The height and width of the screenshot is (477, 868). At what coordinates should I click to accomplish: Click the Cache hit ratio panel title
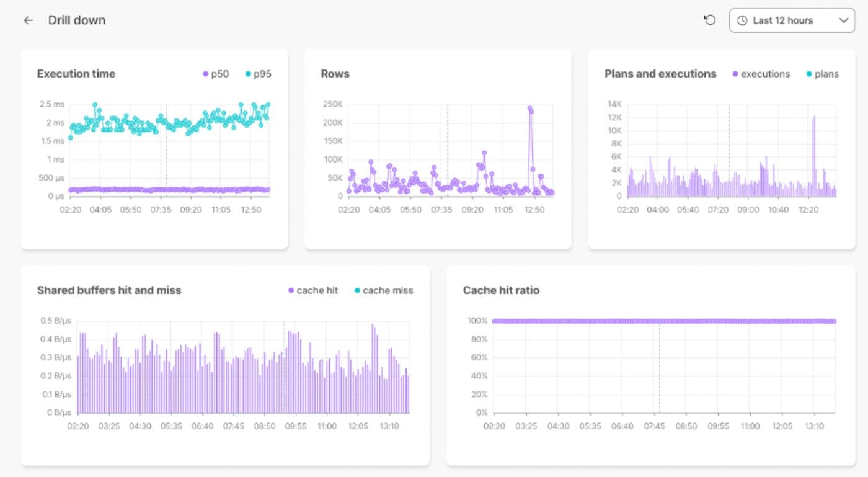pos(501,290)
